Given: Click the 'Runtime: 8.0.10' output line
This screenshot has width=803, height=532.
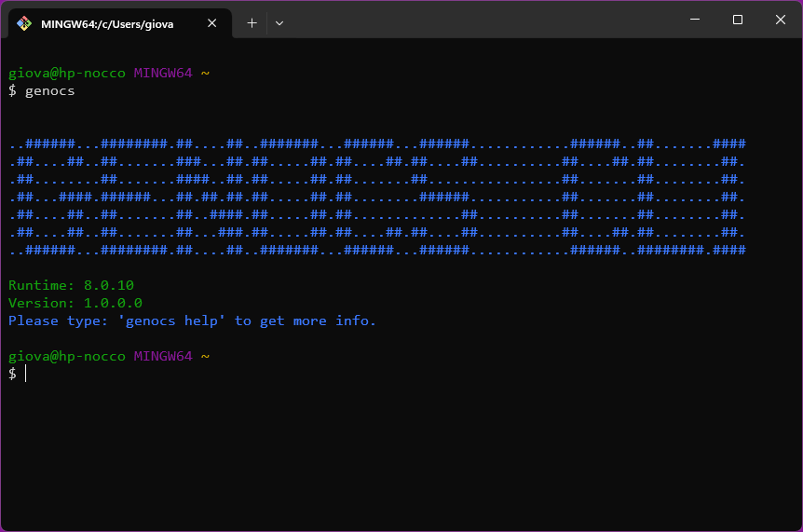Looking at the screenshot, I should [71, 285].
